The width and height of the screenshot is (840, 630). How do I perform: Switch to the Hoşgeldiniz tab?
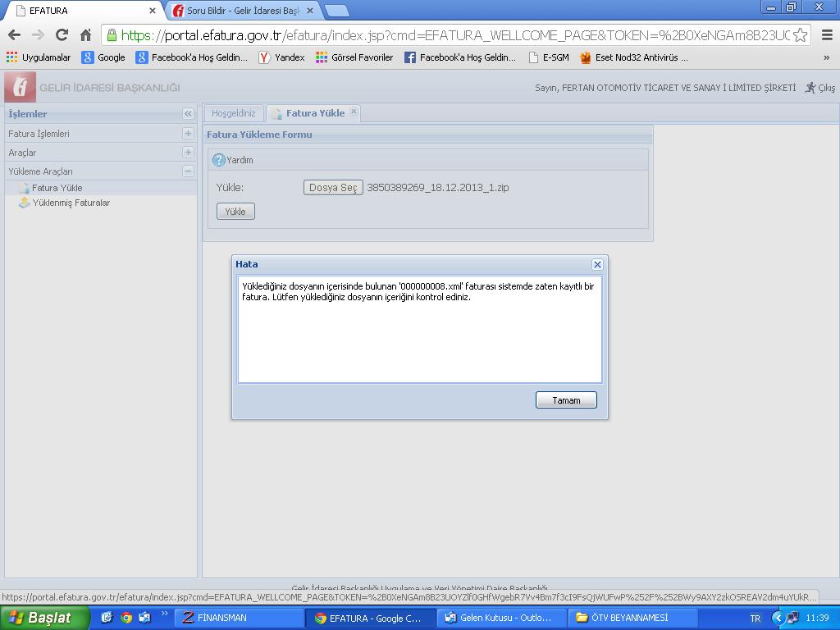(234, 113)
